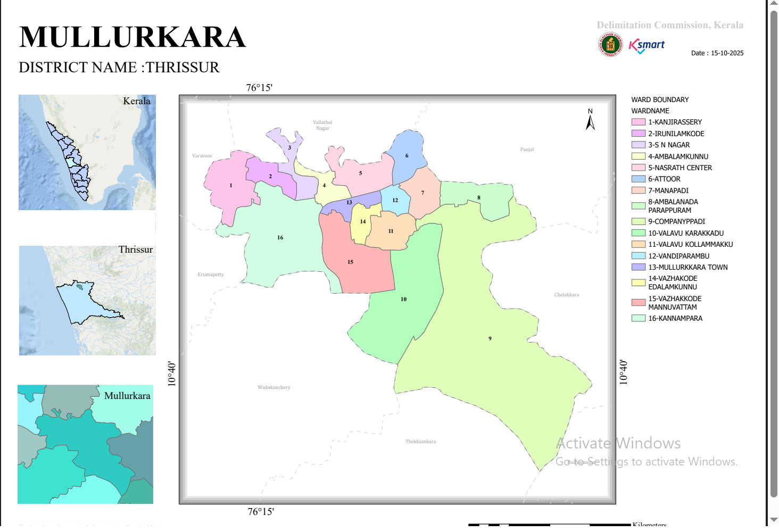Viewport: 779px width, 532px height.
Task: Select the 7-MANAPADI legend color swatch
Action: (x=639, y=190)
